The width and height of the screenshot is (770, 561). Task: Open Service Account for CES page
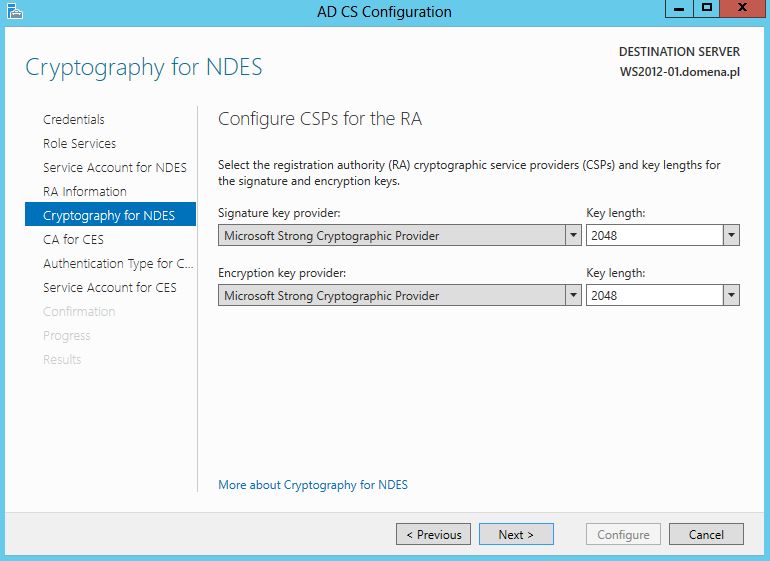110,287
